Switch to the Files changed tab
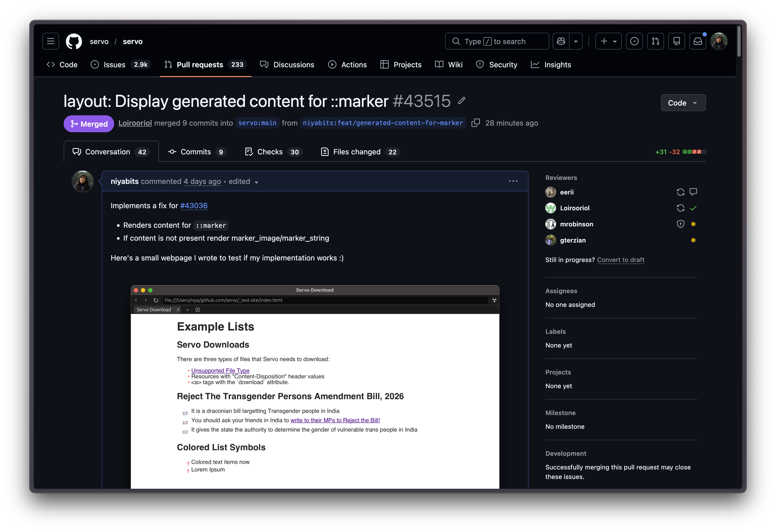The image size is (776, 532). (360, 152)
